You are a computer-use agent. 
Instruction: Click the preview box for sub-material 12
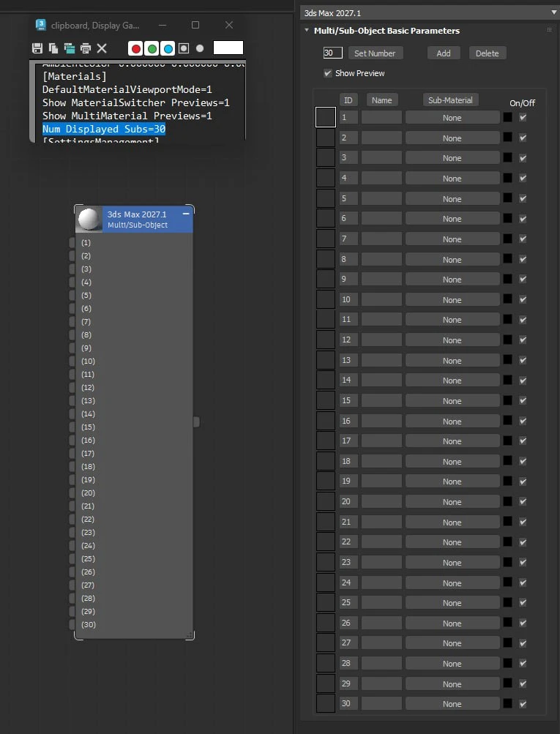tap(326, 340)
